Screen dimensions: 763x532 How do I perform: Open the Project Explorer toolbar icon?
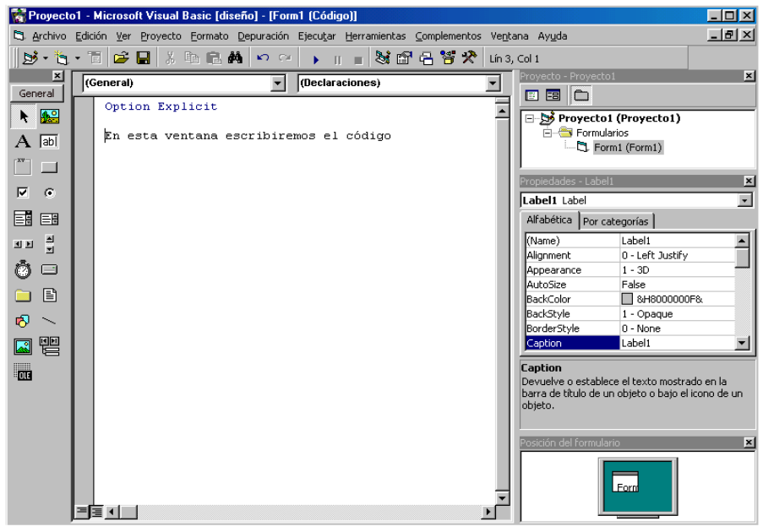tap(383, 58)
